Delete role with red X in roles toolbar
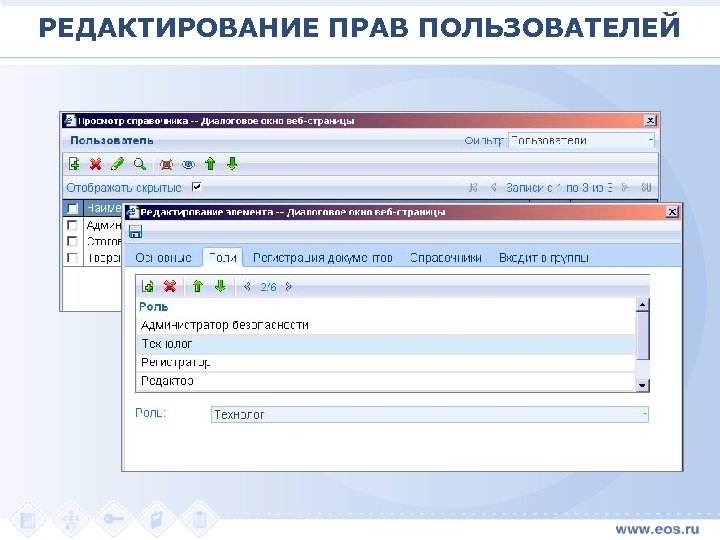Viewport: 720px width, 540px height. [170, 287]
